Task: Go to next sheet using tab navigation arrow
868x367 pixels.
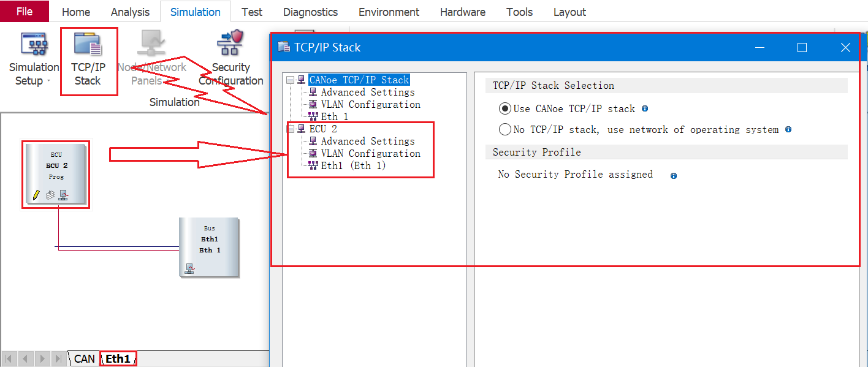Action: pyautogui.click(x=42, y=358)
